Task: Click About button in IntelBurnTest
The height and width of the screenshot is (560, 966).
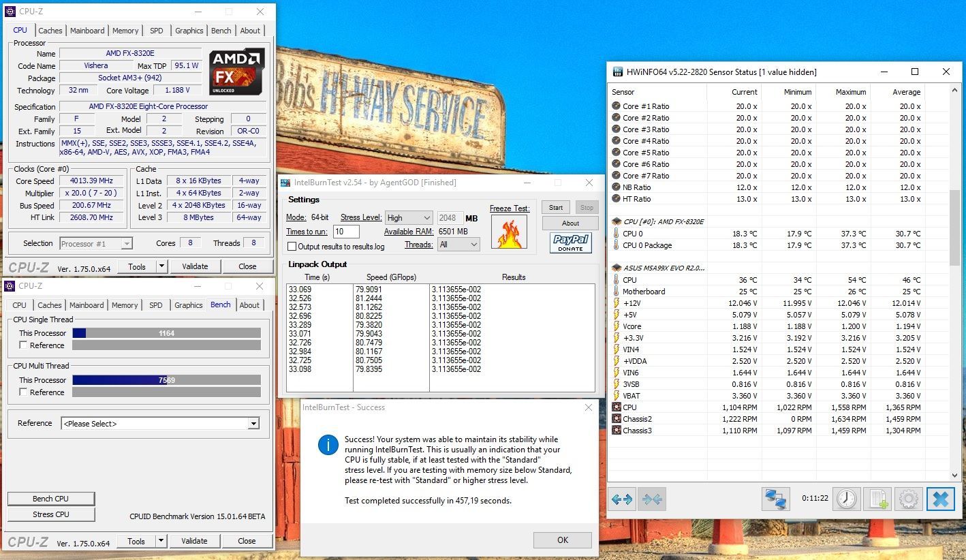Action: (570, 223)
